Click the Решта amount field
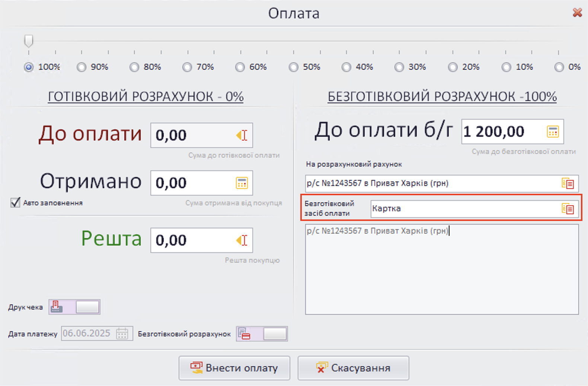Screen dimensions: 588x386 pyautogui.click(x=202, y=240)
